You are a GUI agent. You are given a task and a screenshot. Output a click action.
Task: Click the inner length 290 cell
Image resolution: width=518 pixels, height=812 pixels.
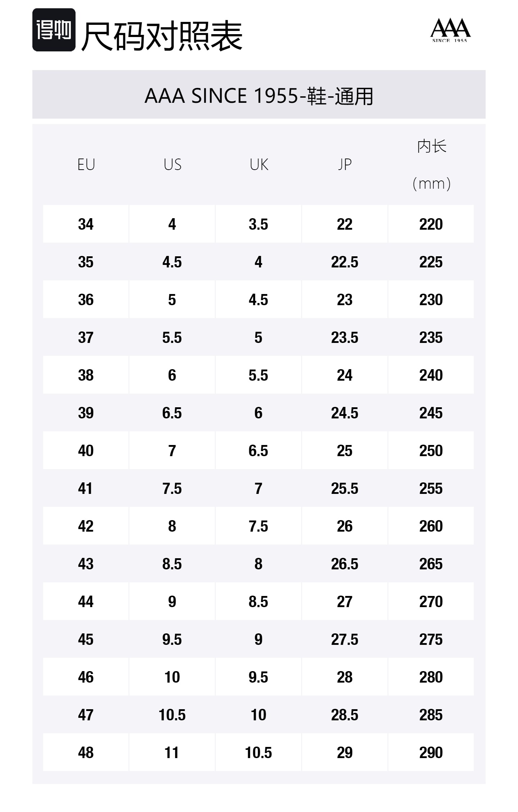click(x=431, y=753)
